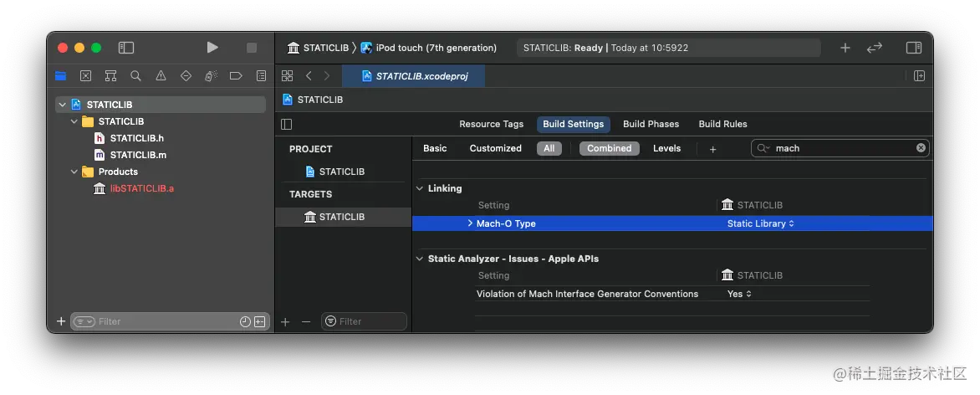Add a user-defined build setting
The width and height of the screenshot is (980, 395).
tap(712, 149)
